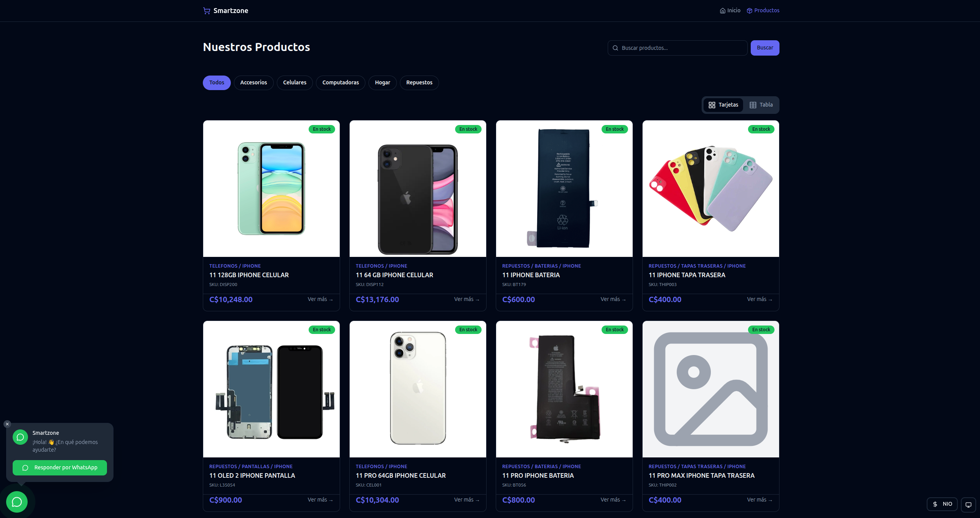980x518 pixels.
Task: Focus the Buscar productos search field
Action: (677, 48)
